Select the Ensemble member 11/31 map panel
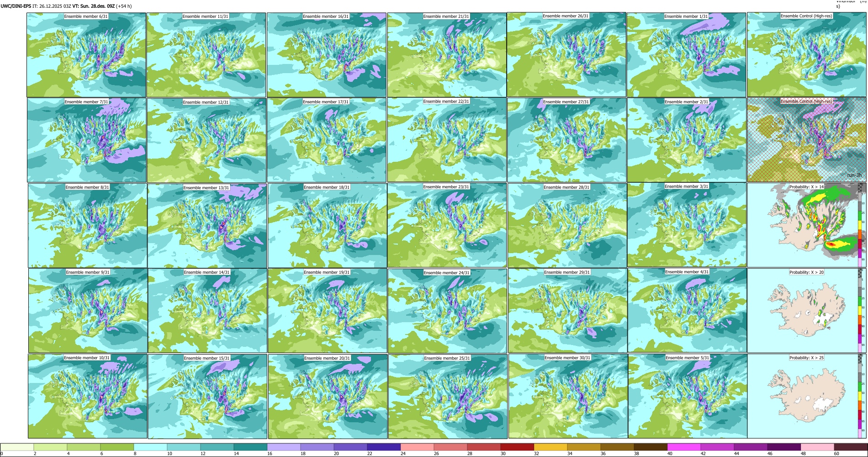This screenshot has width=868, height=457. point(206,55)
